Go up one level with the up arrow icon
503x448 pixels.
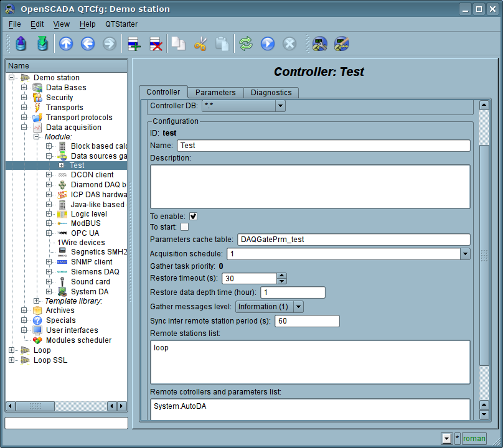66,44
